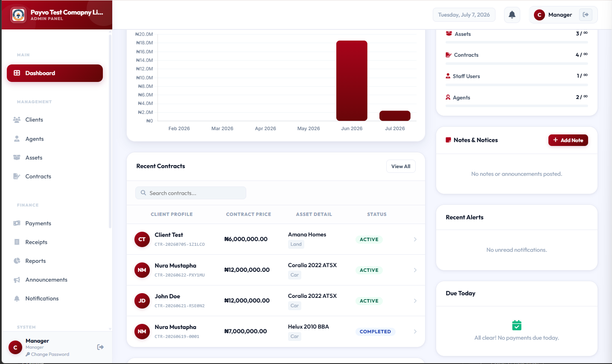Click the ₦7,000,000.00 contract price
Viewport: 612px width, 364px height.
(245, 331)
